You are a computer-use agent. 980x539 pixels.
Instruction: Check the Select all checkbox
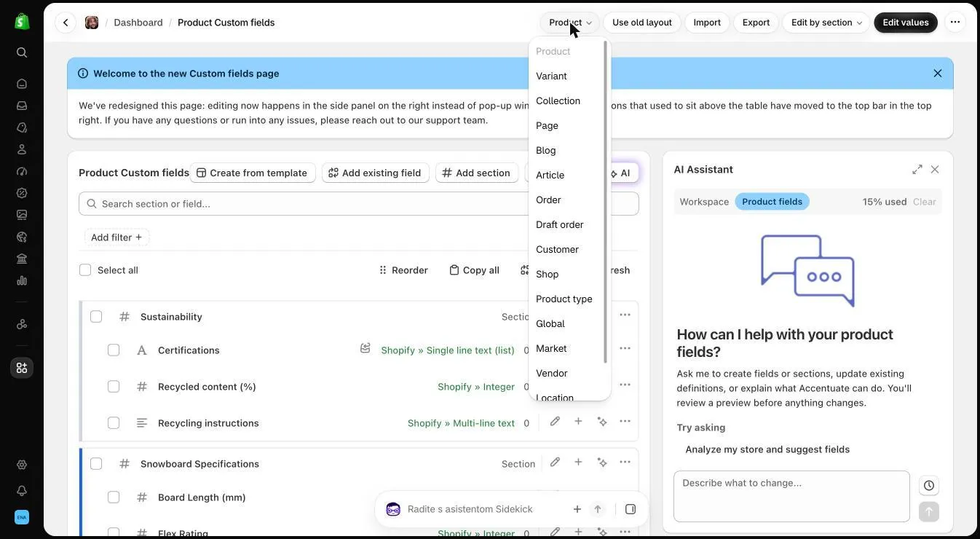85,270
